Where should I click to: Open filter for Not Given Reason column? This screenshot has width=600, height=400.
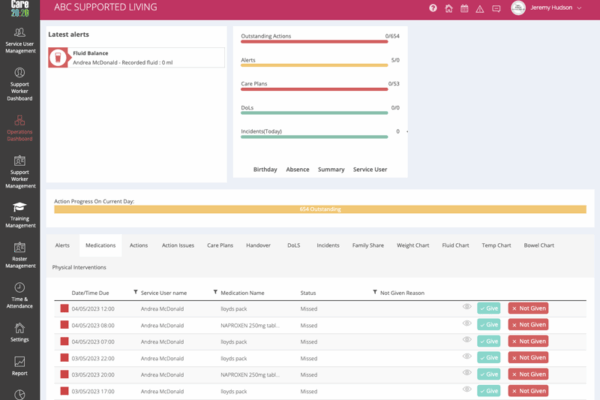373,292
